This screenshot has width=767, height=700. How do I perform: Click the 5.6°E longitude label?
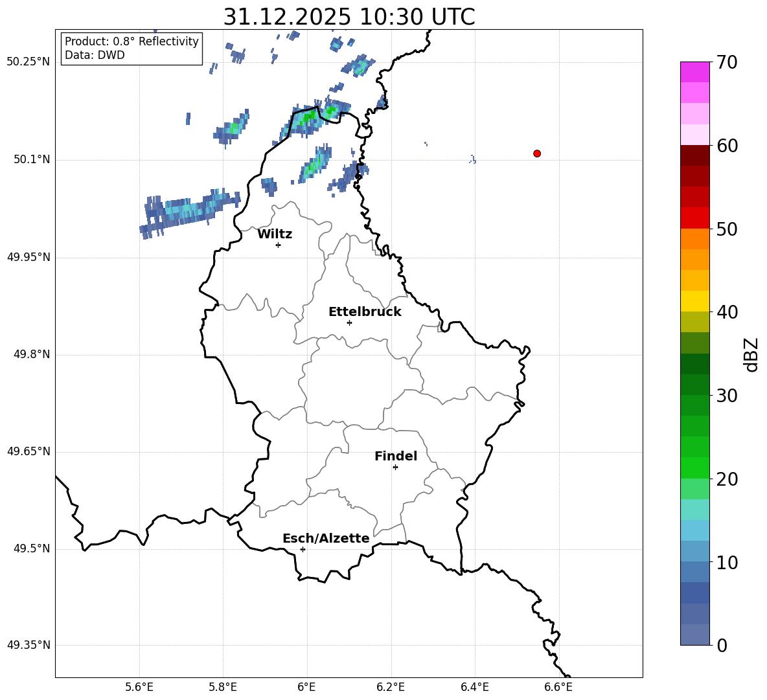[x=139, y=687]
